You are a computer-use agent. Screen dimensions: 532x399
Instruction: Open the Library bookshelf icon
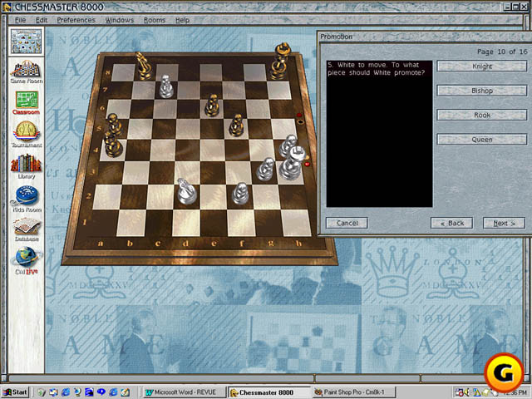tap(27, 164)
